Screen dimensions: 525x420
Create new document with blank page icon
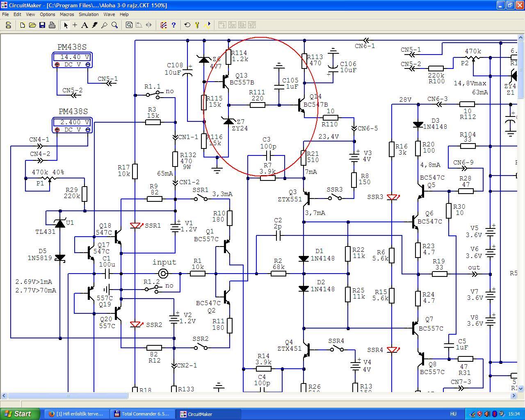pyautogui.click(x=23, y=25)
